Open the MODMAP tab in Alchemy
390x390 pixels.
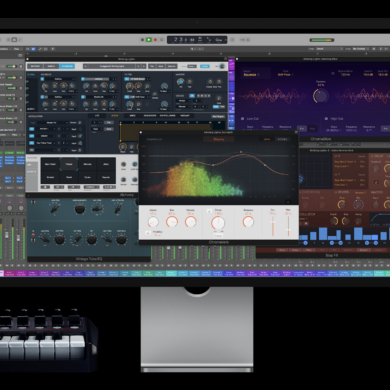click(185, 116)
